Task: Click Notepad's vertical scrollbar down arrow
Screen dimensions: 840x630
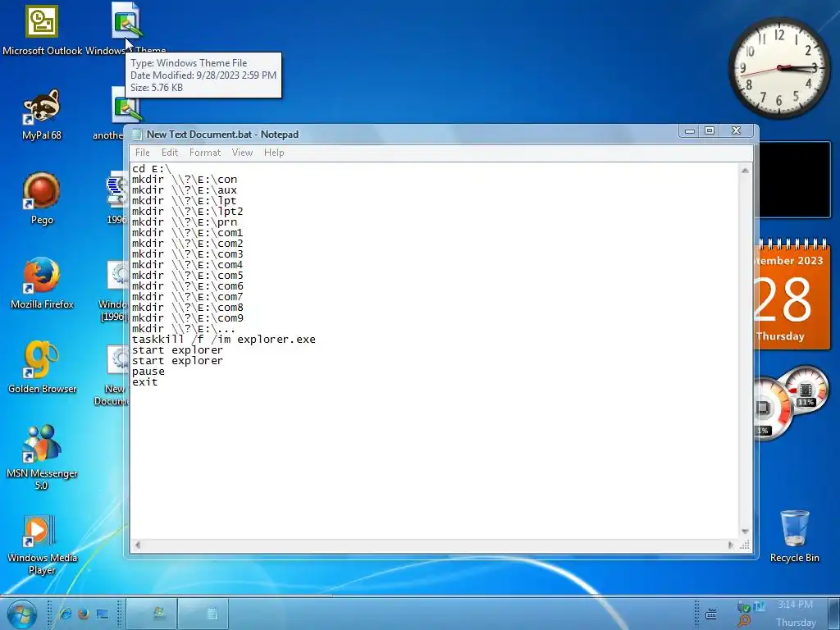Action: 745,532
